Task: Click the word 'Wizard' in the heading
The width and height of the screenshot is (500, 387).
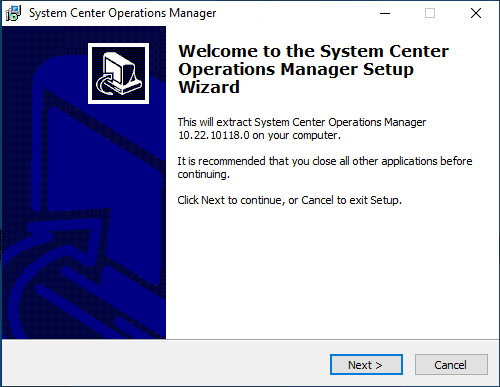Action: [x=209, y=87]
